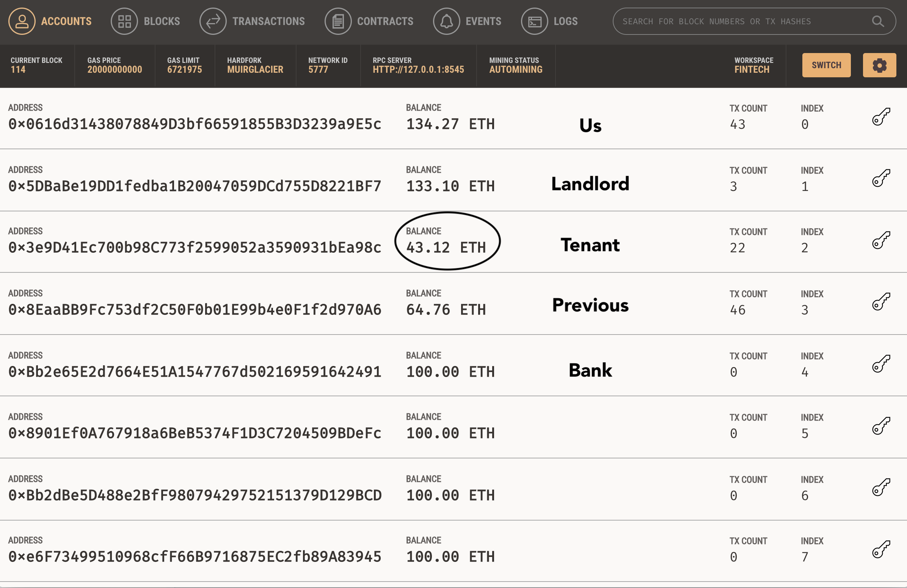Show private key for index 2 account

pyautogui.click(x=881, y=240)
